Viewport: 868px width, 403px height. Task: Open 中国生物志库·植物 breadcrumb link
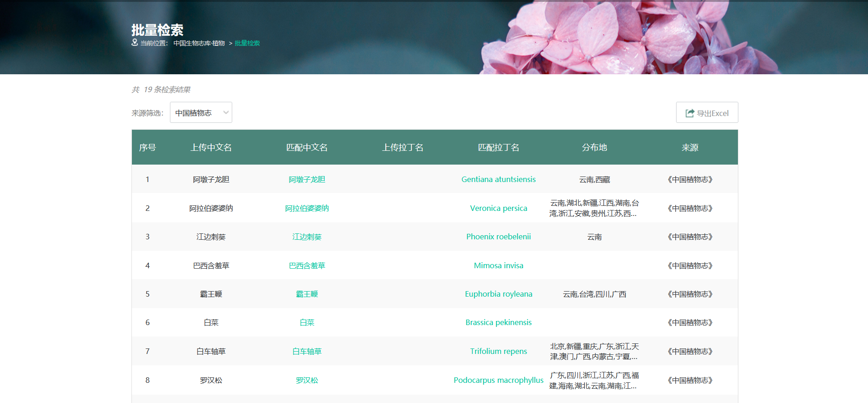199,43
